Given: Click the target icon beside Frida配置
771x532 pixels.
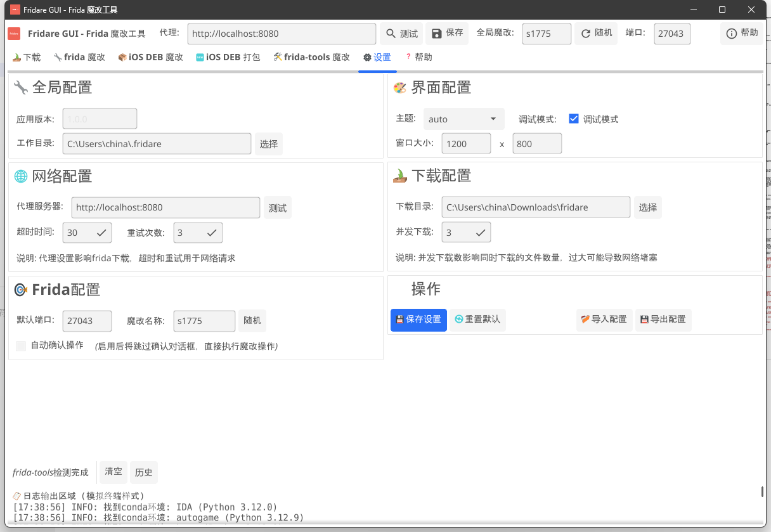Looking at the screenshot, I should [21, 290].
